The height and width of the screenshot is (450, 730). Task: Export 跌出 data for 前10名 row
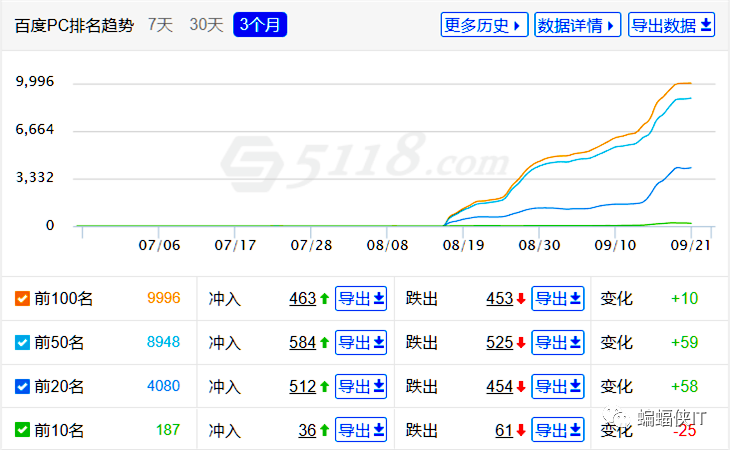558,430
